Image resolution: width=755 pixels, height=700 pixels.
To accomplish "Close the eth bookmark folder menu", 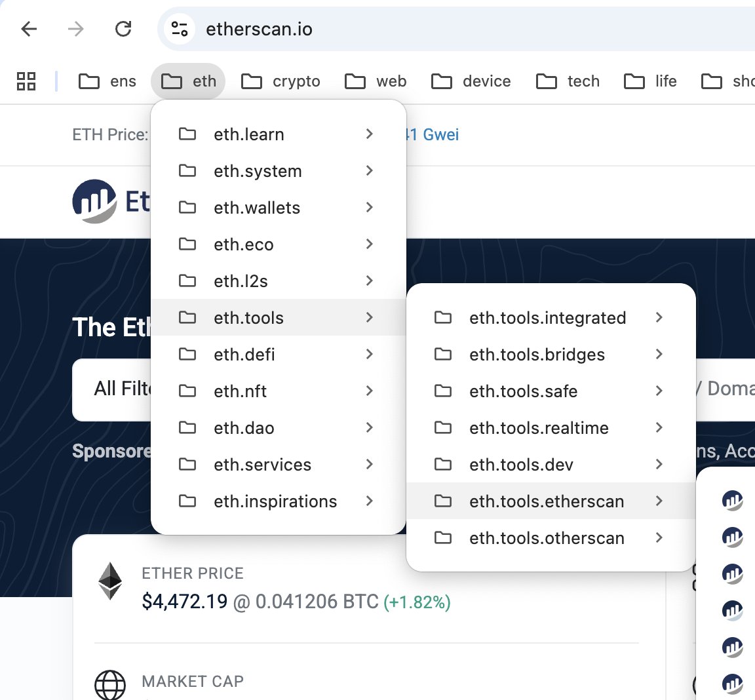I will (x=188, y=81).
